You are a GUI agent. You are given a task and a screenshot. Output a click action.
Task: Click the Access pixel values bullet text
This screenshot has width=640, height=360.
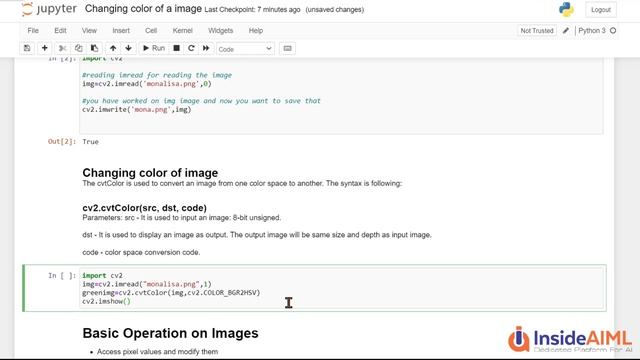(158, 351)
